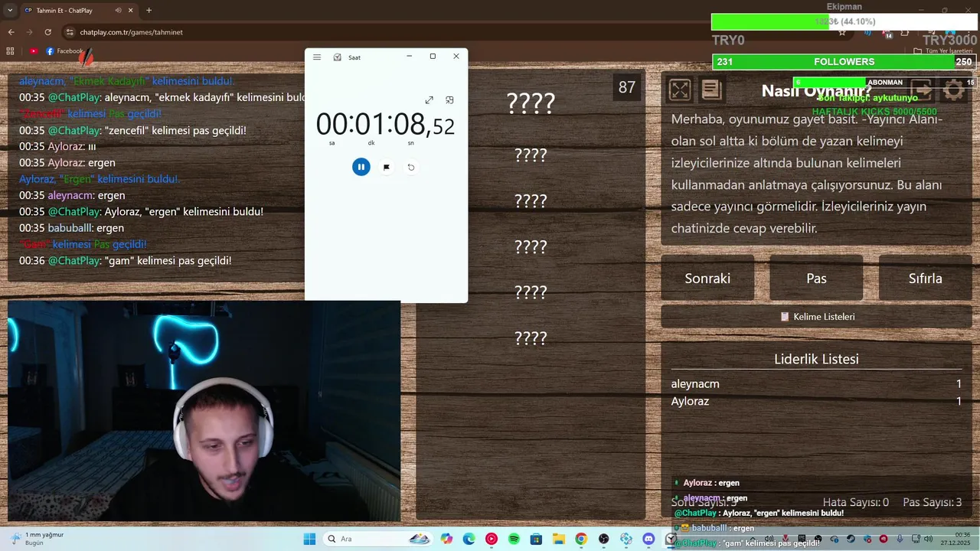Image resolution: width=980 pixels, height=551 pixels.
Task: Open Copilot from the taskbar
Action: 446,539
